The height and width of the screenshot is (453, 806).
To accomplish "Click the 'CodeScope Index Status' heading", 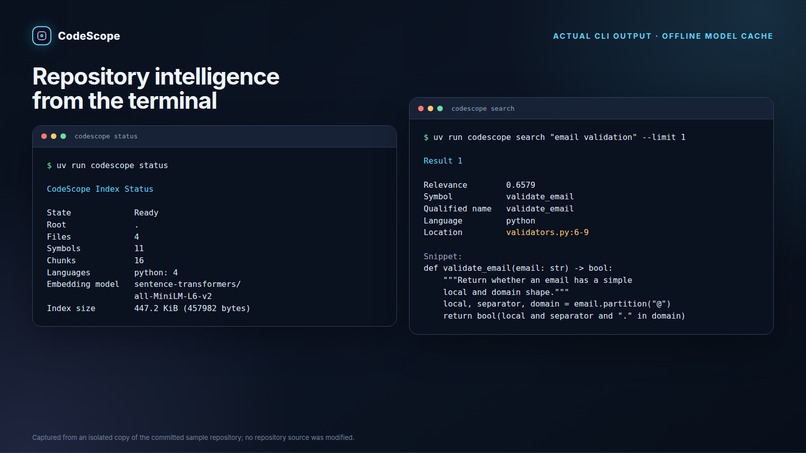I will pyautogui.click(x=100, y=189).
